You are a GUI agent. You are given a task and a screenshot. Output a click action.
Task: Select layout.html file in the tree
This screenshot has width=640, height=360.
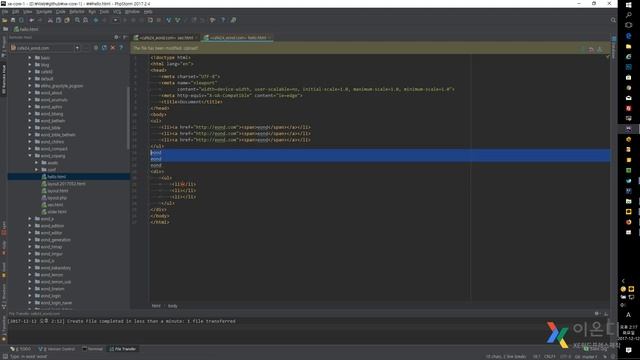[x=58, y=191]
